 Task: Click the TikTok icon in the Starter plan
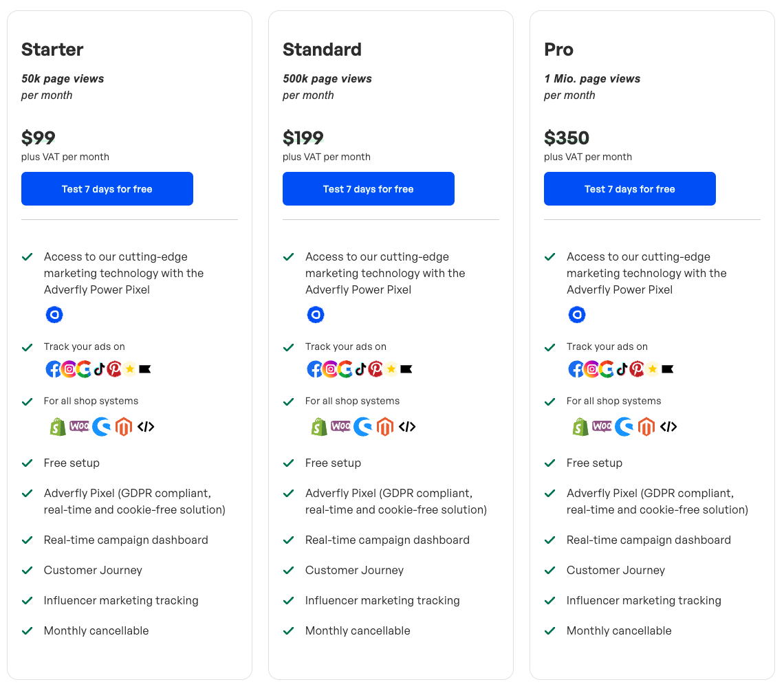(x=99, y=369)
